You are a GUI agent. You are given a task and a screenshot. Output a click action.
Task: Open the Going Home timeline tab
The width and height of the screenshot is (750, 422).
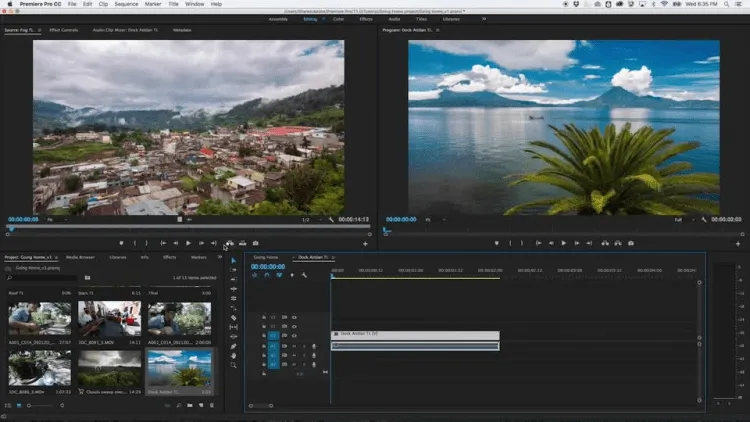point(266,257)
